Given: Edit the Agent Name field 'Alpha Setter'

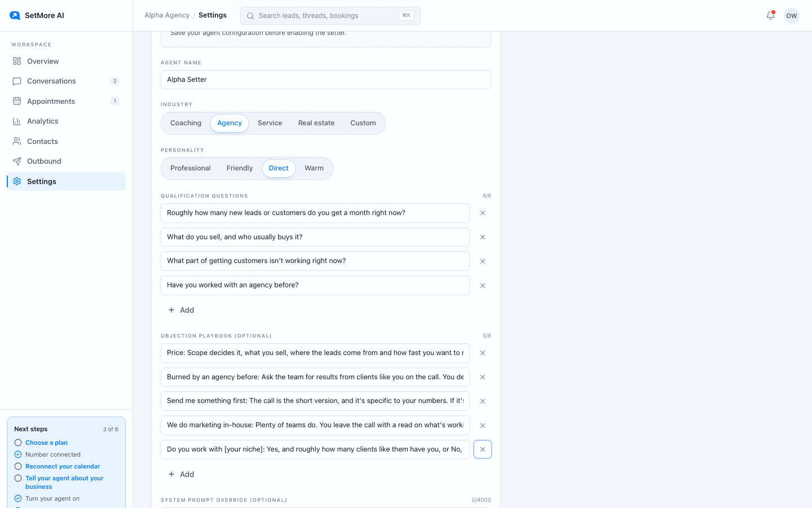Looking at the screenshot, I should point(326,80).
